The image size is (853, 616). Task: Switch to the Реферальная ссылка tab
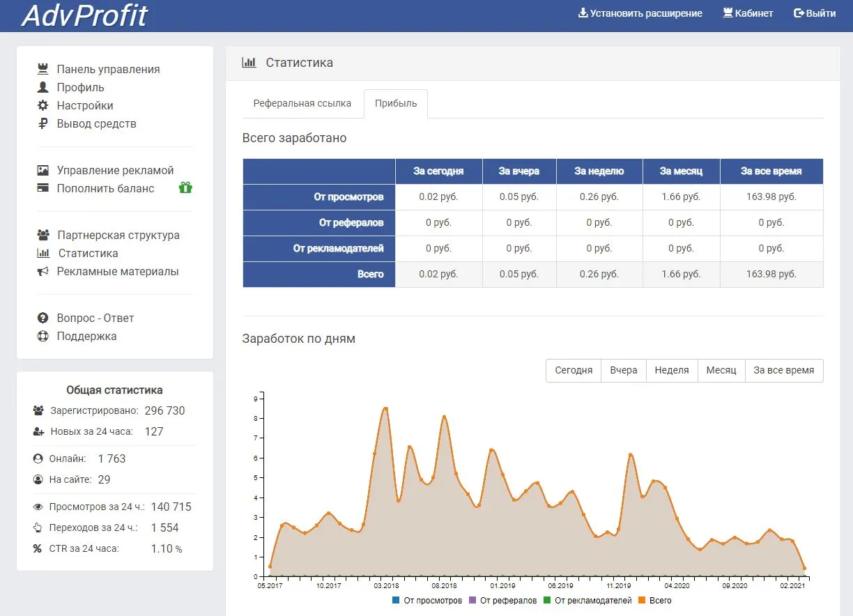point(302,103)
